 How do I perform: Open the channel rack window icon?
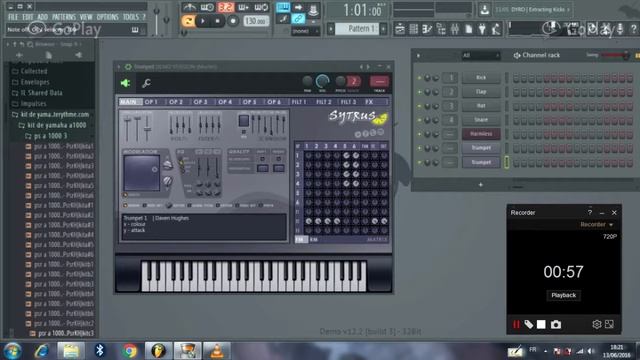[x=413, y=29]
